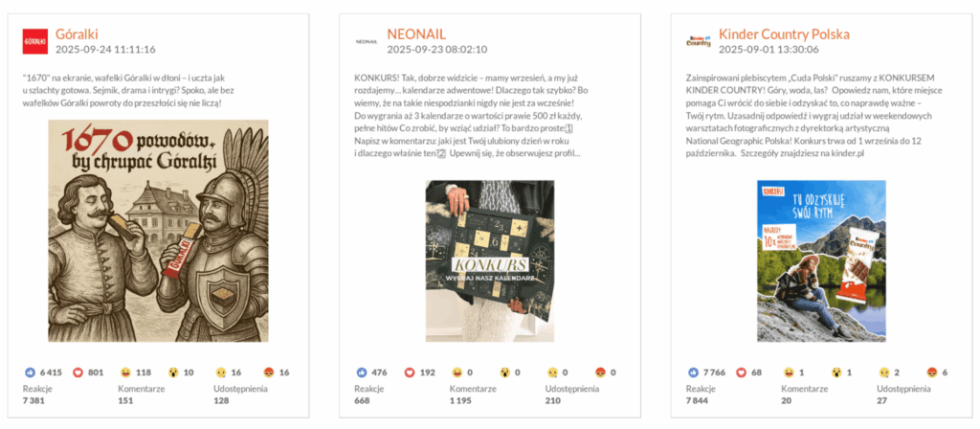Click the angry emoji on the Kinder Country post
Viewport: 980px width, 429px height.
(x=932, y=373)
